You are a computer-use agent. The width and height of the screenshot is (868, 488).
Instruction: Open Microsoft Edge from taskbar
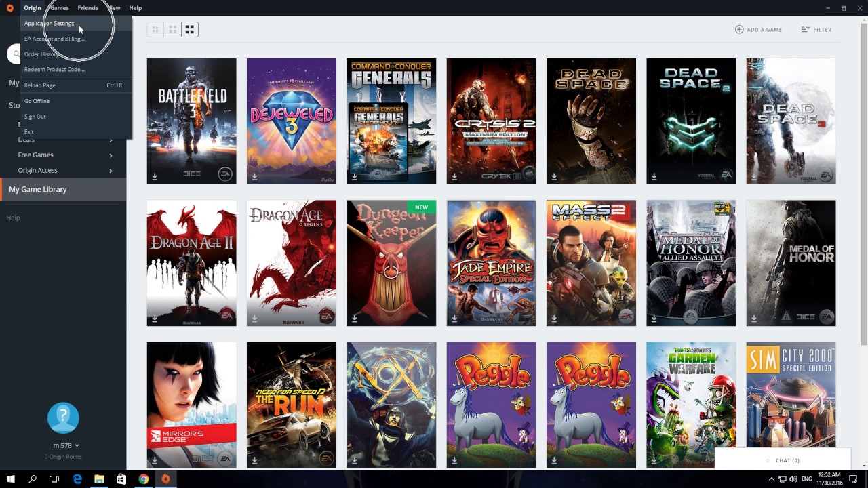(x=77, y=479)
